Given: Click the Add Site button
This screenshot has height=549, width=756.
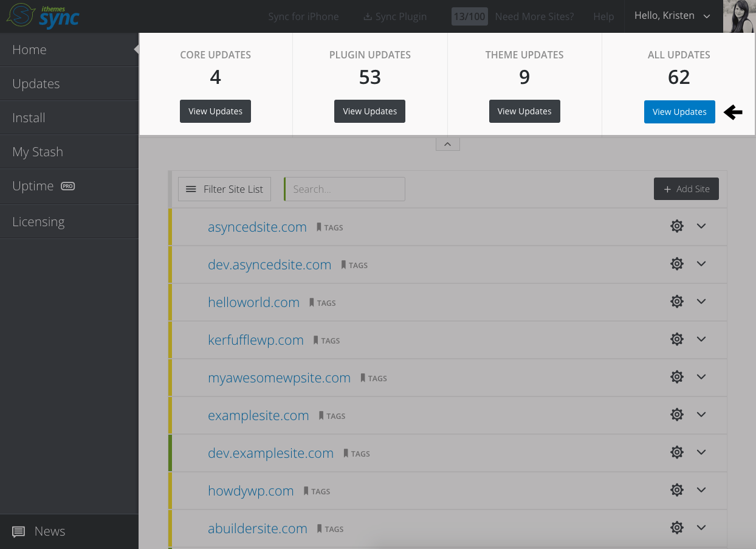Looking at the screenshot, I should pyautogui.click(x=686, y=189).
